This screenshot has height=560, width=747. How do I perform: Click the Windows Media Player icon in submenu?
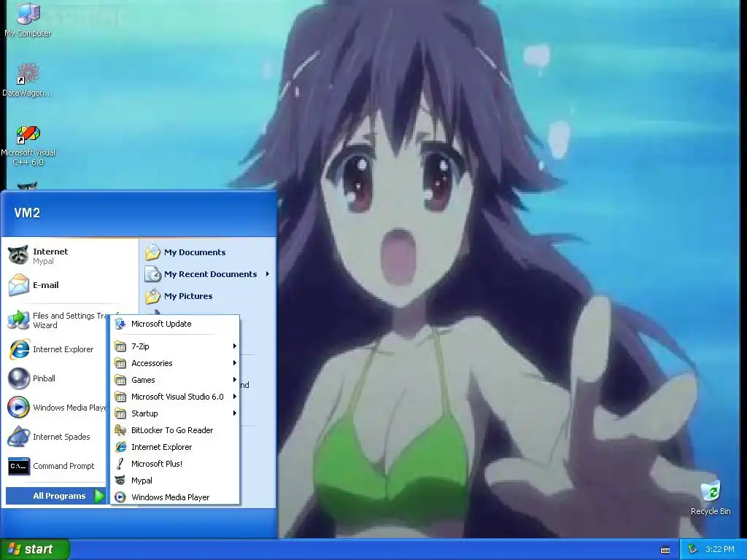coord(120,497)
